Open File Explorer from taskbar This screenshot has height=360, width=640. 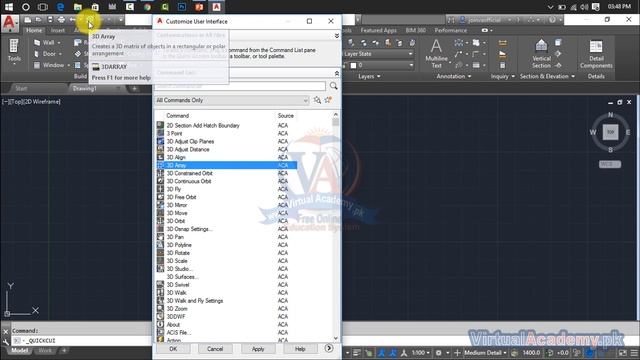(x=78, y=7)
